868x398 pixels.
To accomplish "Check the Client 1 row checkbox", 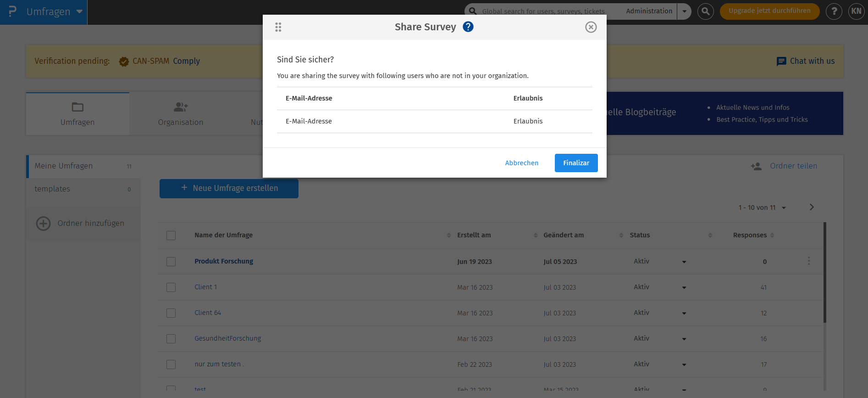I will point(171,287).
